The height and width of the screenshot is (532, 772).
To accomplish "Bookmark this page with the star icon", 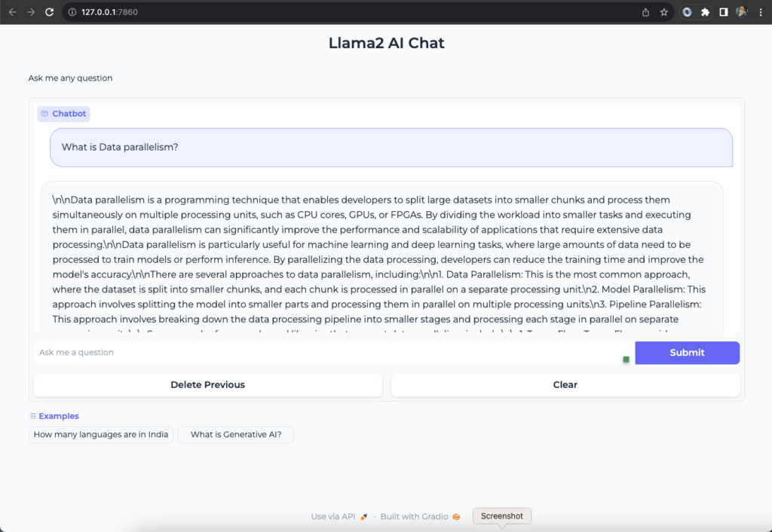I will (x=664, y=12).
